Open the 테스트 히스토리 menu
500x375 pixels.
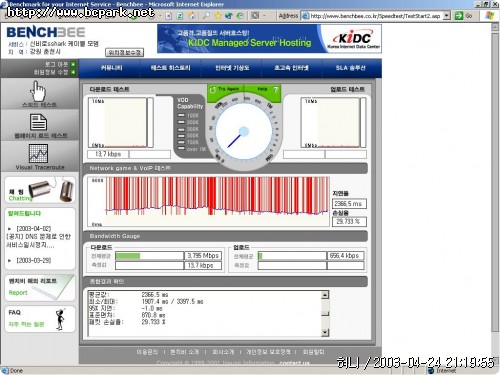[x=170, y=68]
